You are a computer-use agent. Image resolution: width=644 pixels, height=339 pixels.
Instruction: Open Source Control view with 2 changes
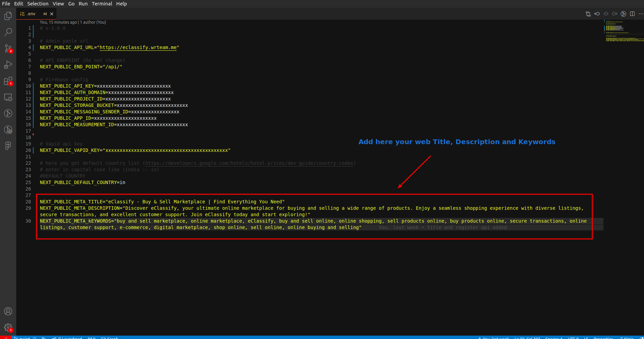click(x=8, y=48)
